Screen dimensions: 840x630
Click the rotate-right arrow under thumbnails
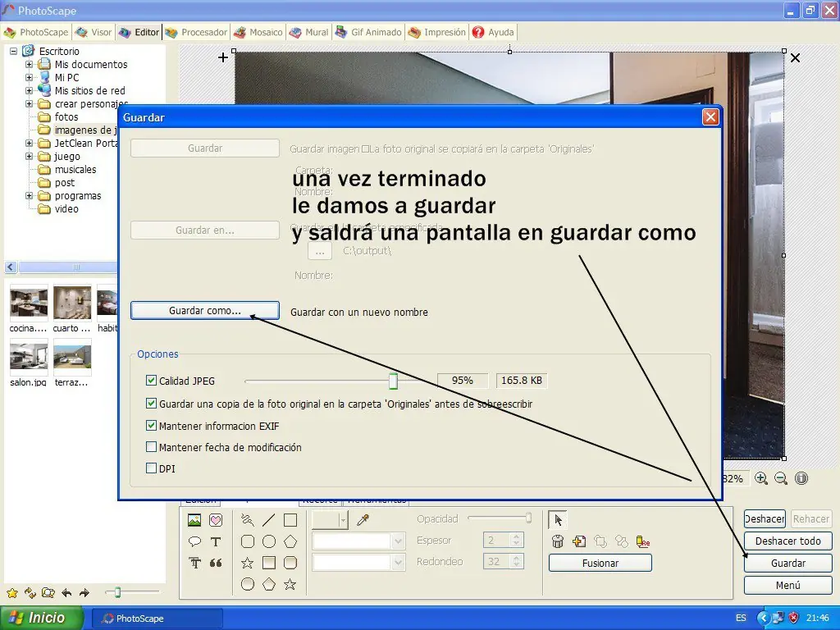[x=84, y=593]
